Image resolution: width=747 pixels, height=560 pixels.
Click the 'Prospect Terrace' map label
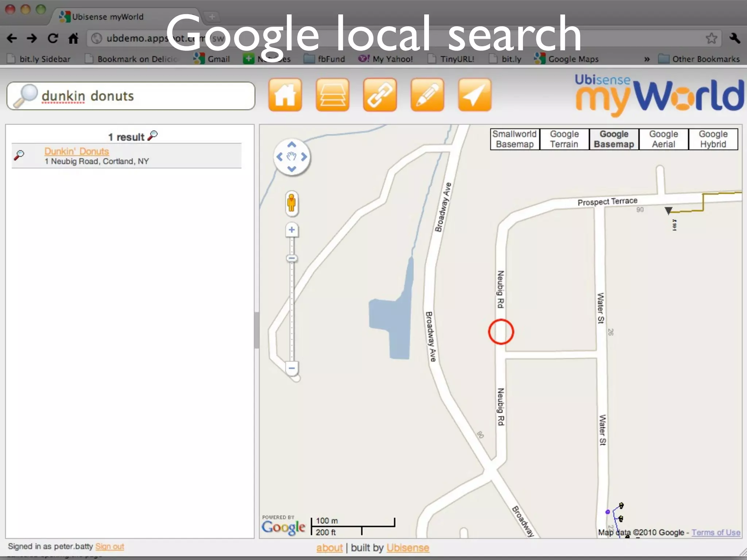(607, 201)
